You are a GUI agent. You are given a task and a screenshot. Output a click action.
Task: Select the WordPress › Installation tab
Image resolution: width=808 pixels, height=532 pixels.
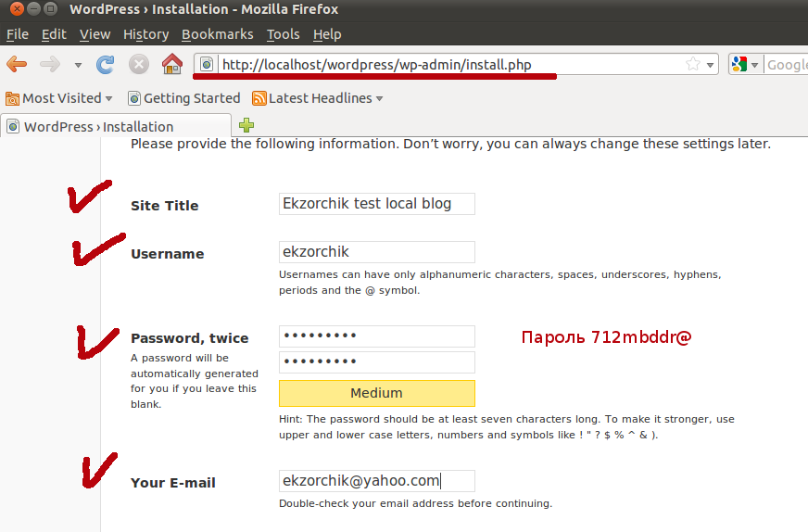116,126
